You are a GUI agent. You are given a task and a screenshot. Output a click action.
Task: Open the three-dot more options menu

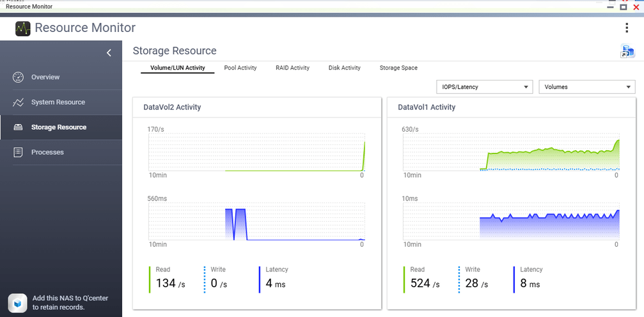[626, 27]
